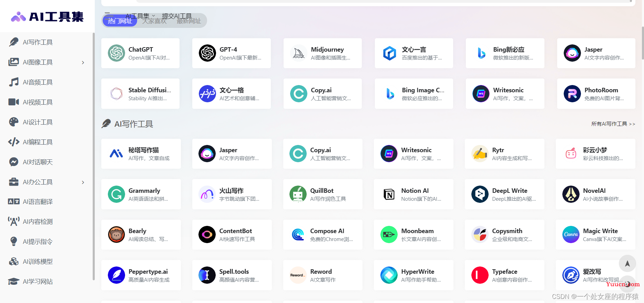The height and width of the screenshot is (303, 644).
Task: Click the Notion AI N logo
Action: pos(389,194)
